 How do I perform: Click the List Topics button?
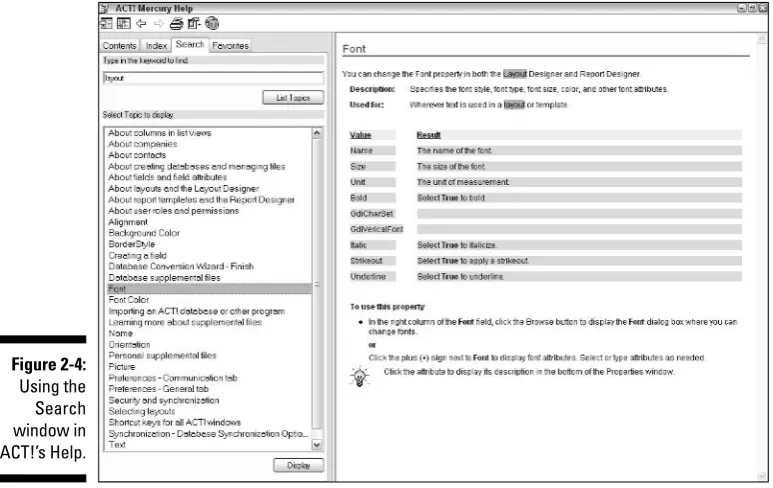point(293,98)
